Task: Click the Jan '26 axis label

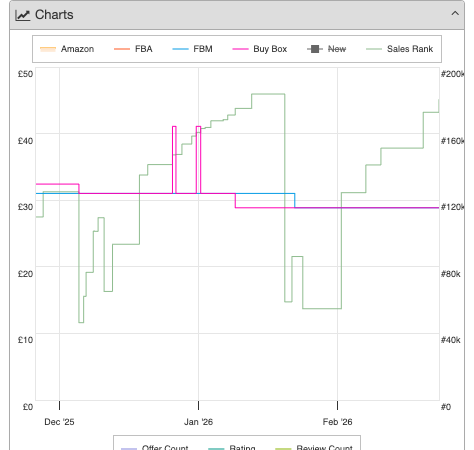Action: point(198,422)
